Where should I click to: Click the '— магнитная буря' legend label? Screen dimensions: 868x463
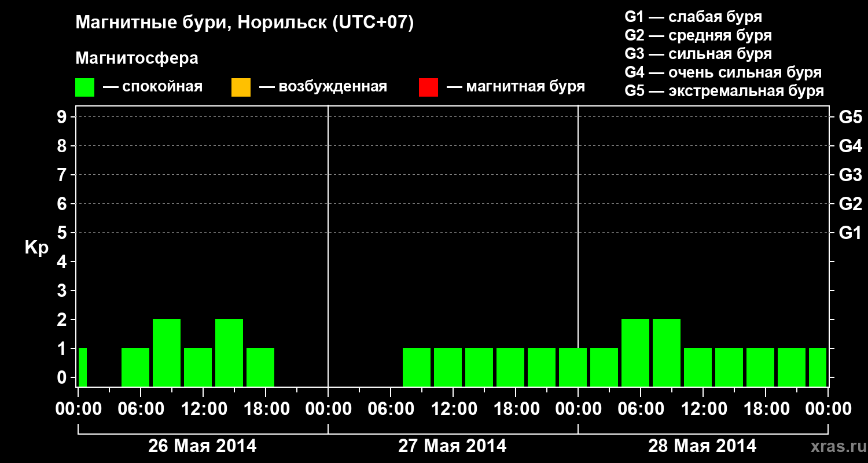tap(516, 87)
